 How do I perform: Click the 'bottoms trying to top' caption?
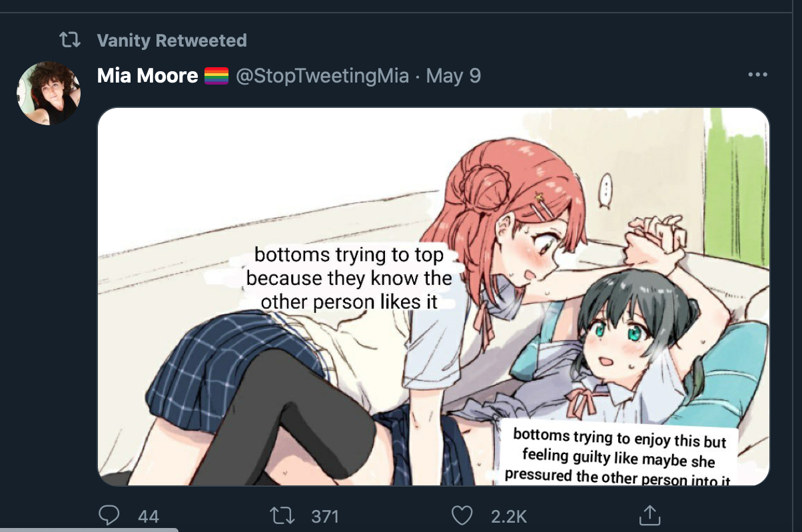coord(350,278)
